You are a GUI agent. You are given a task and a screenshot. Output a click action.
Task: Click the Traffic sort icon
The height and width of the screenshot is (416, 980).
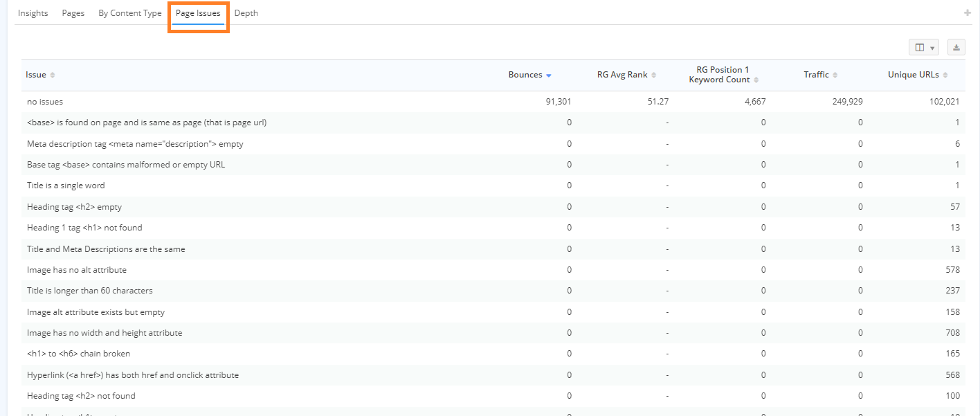[835, 75]
